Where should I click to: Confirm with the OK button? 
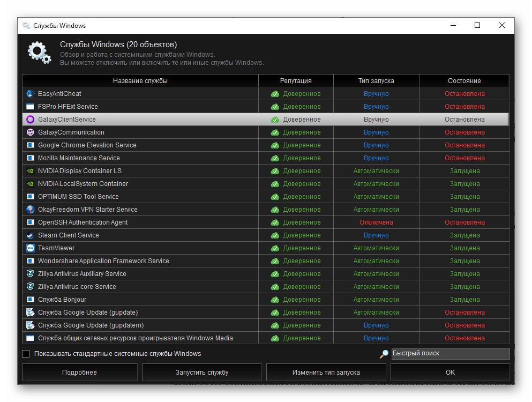450,373
